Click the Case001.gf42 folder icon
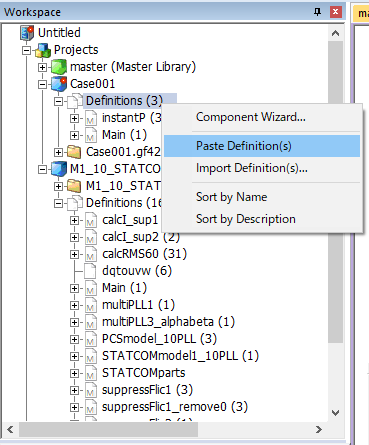 [x=74, y=152]
